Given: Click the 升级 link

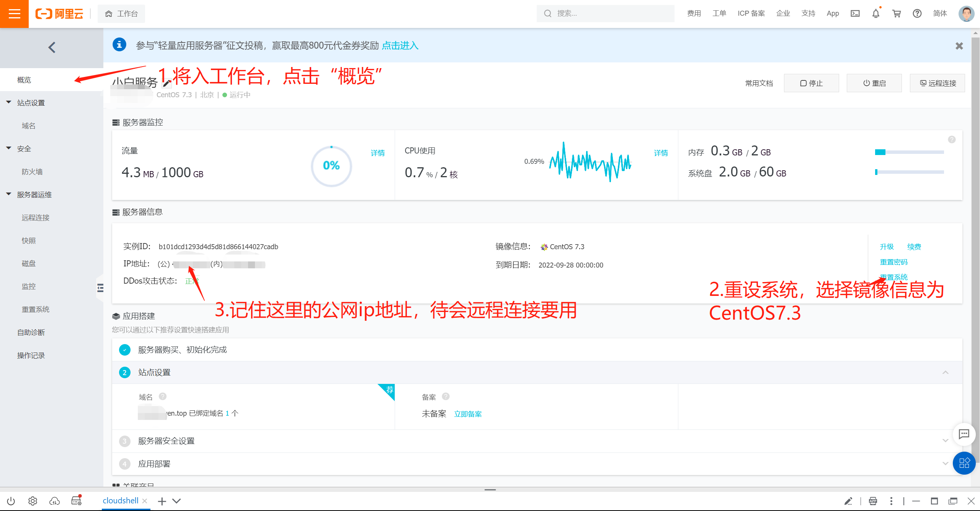Looking at the screenshot, I should click(887, 247).
